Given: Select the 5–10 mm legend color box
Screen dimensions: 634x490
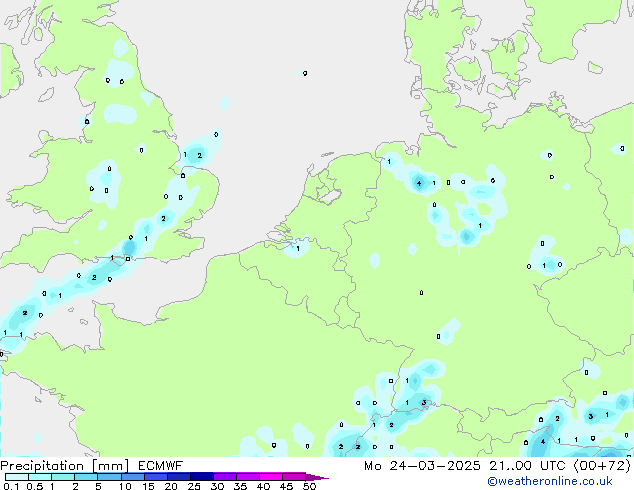Looking at the screenshot, I should point(110,477).
